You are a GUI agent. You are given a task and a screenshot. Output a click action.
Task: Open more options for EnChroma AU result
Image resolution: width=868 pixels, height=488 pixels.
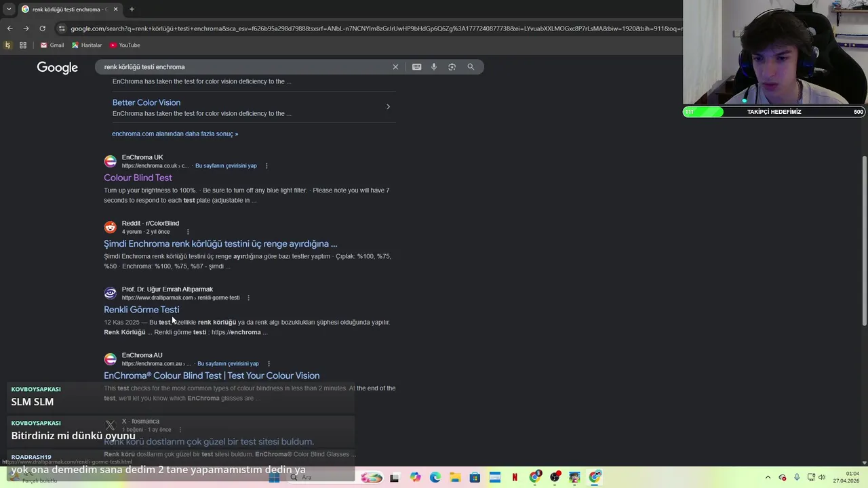(269, 364)
